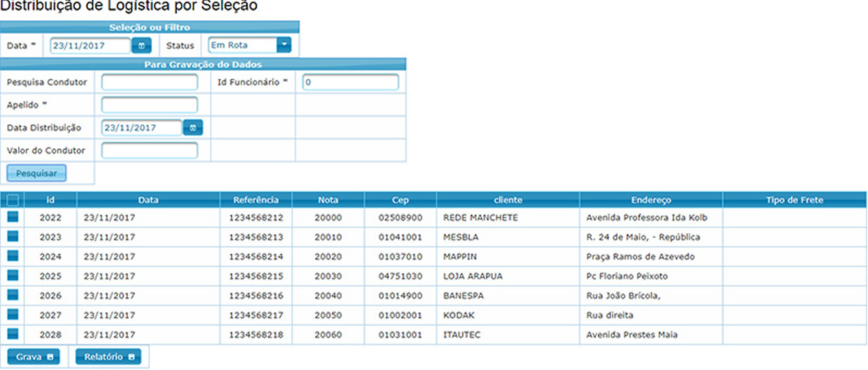This screenshot has height=370, width=868.
Task: Sort by the Tipo de Frete column header
Action: 795,200
